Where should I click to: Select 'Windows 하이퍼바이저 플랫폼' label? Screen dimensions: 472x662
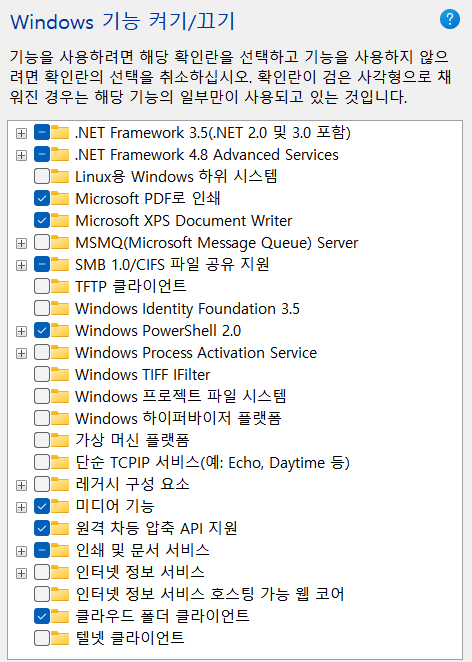[x=178, y=418]
